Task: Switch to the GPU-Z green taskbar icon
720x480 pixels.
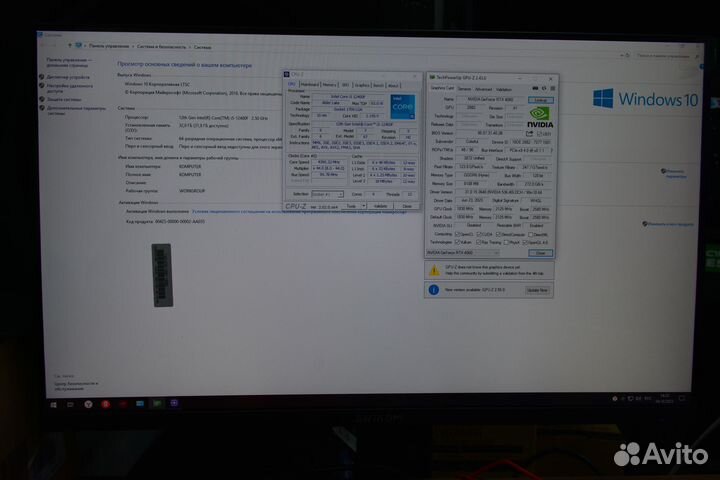Action: click(x=157, y=403)
